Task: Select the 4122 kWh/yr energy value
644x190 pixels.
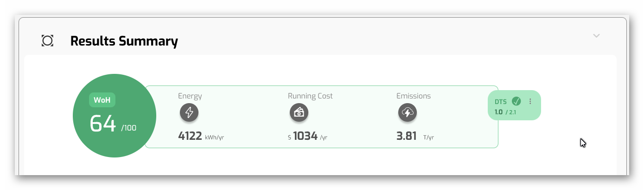Action: point(201,136)
